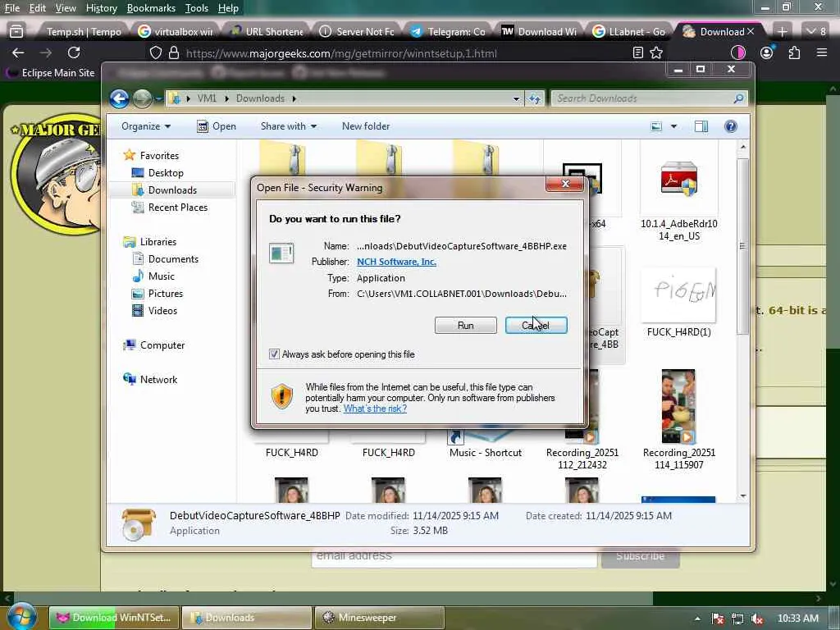Click Downloads in the address breadcrumb

click(x=260, y=98)
